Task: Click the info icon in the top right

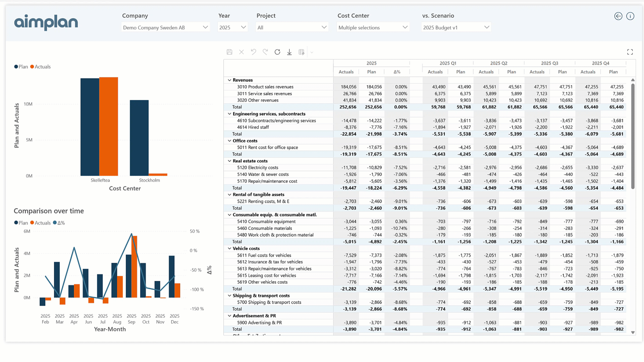Action: pos(630,16)
